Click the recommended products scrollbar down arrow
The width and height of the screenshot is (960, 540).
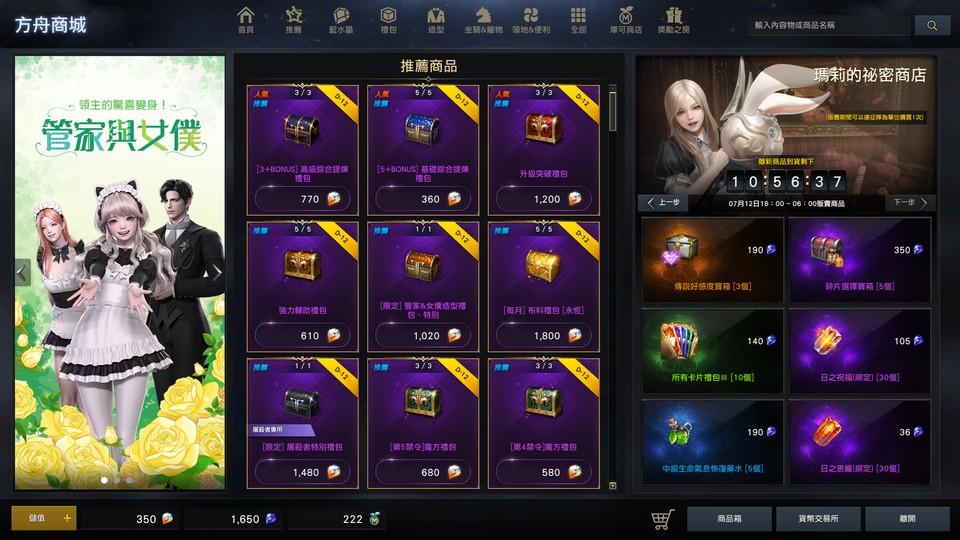point(613,486)
